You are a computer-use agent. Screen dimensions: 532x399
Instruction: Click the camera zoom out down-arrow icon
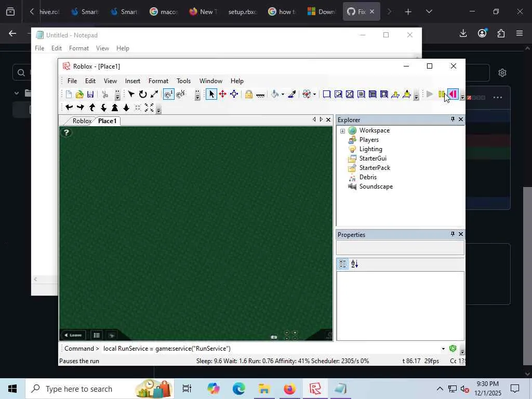(126, 108)
